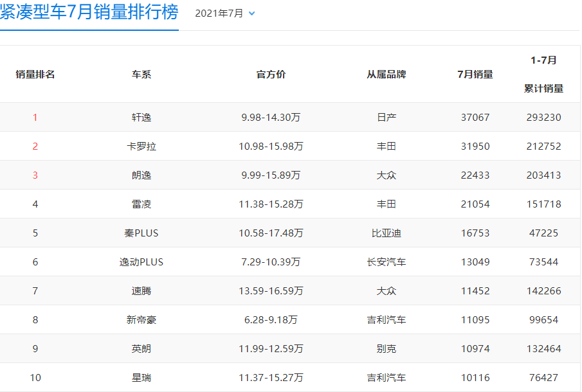The width and height of the screenshot is (582, 392).
Task: Select the July sales figure 31950
Action: 475,146
